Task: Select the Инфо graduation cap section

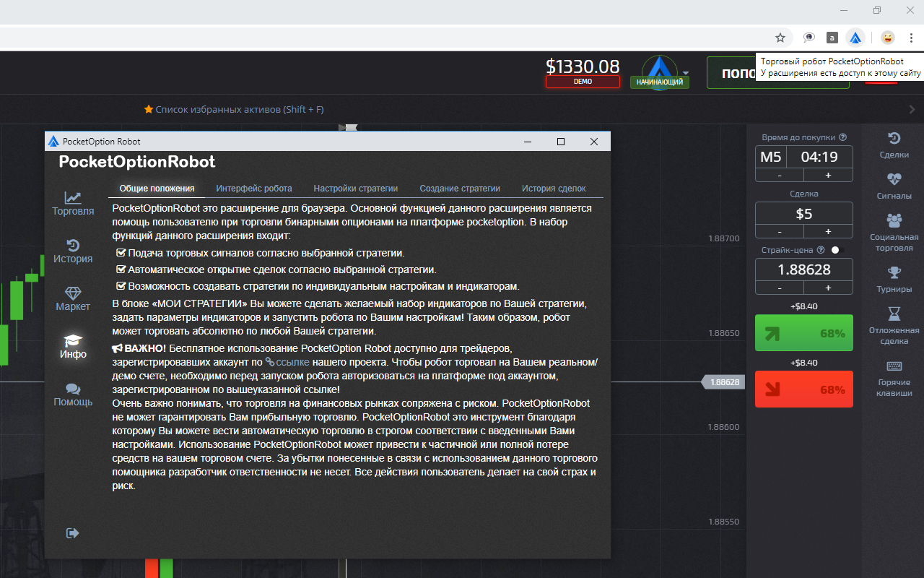Action: [x=73, y=346]
